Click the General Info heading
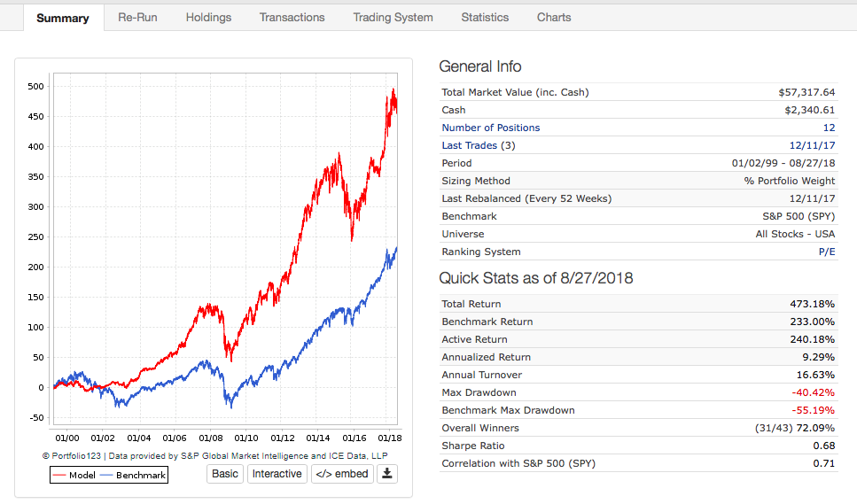The width and height of the screenshot is (857, 504). (x=480, y=66)
